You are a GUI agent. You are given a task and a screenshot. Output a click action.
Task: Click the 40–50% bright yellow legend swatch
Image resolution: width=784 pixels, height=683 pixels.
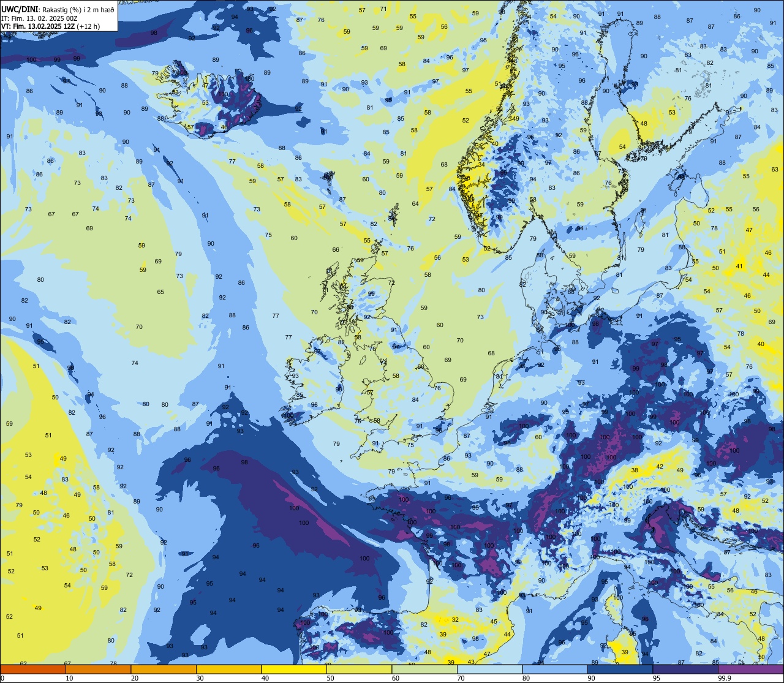pos(294,670)
